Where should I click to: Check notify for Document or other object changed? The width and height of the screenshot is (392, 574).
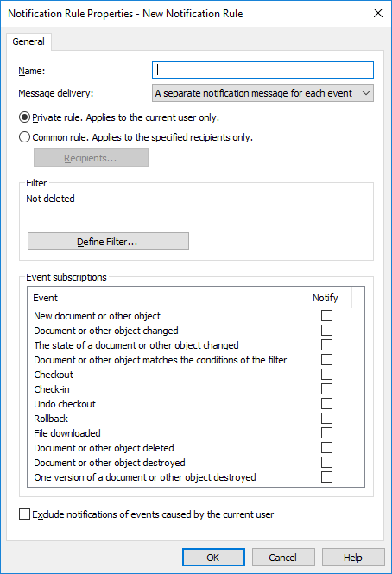click(x=326, y=331)
